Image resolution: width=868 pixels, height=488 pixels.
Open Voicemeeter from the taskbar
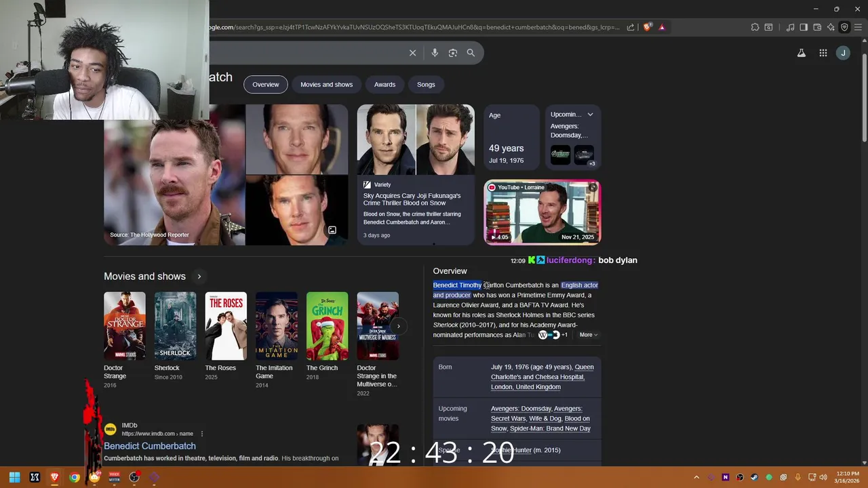click(114, 477)
